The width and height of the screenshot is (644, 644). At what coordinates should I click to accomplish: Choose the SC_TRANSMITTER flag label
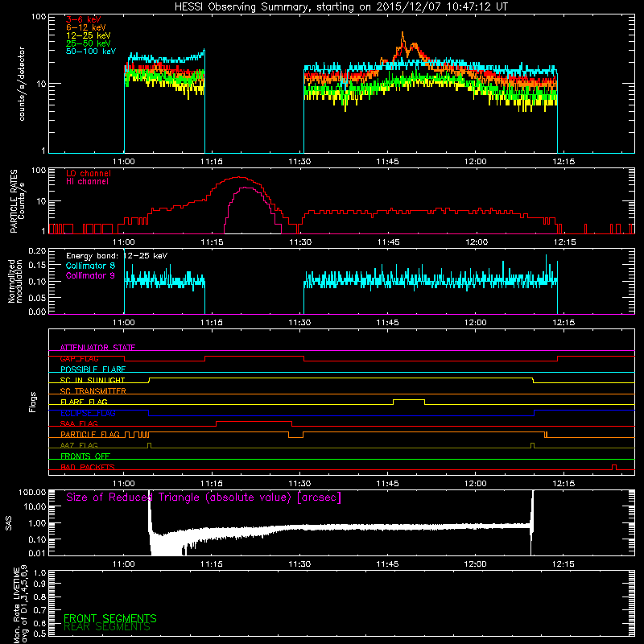coord(93,391)
